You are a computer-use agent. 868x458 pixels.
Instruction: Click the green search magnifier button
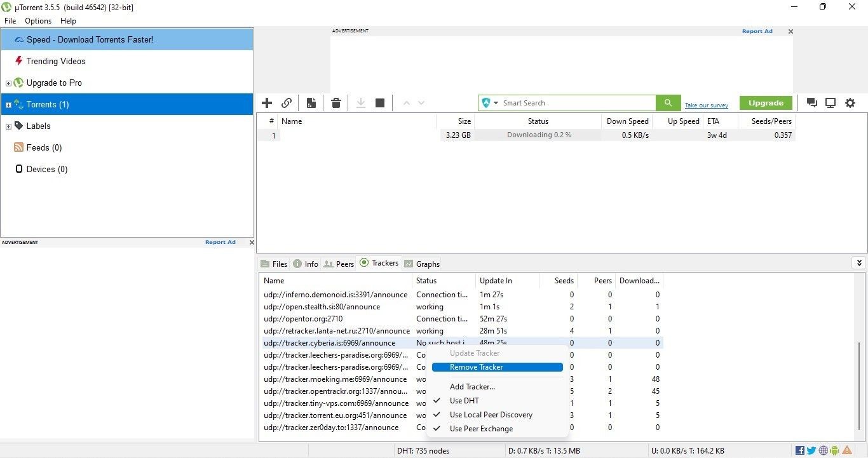[x=668, y=103]
